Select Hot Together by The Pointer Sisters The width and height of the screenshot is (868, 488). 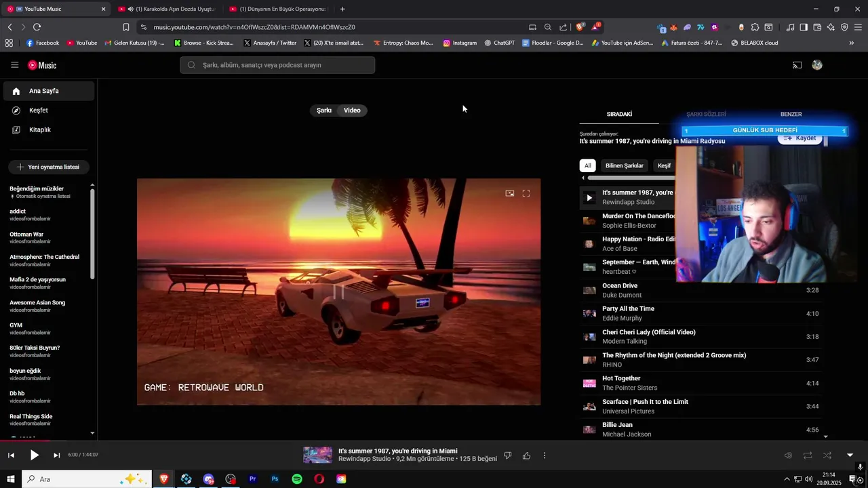click(x=701, y=383)
